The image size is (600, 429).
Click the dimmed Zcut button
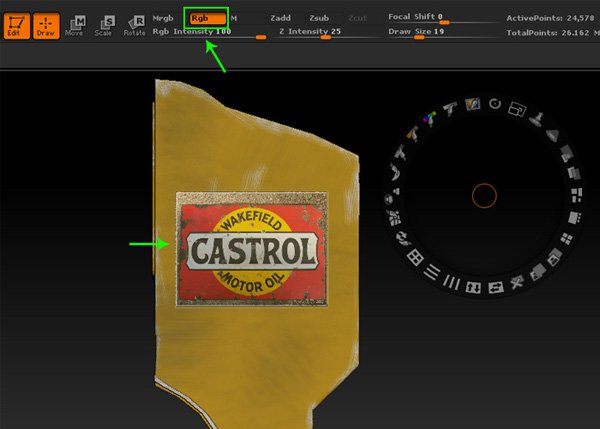click(357, 18)
